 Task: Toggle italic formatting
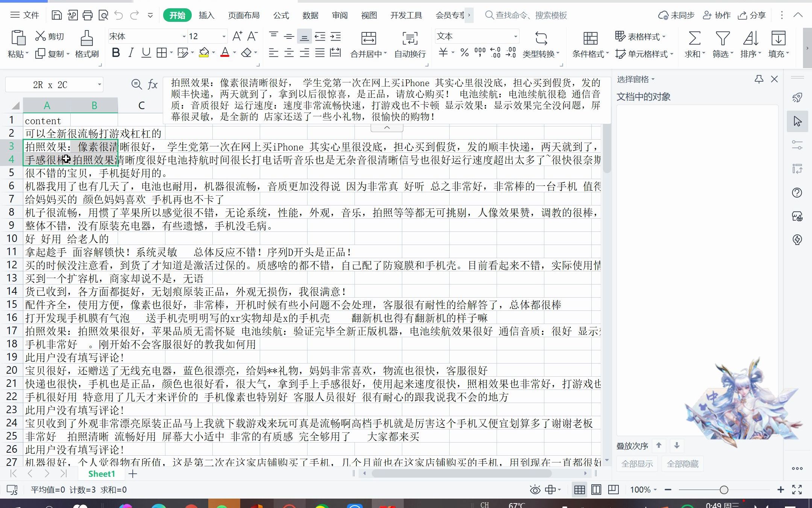[x=130, y=53]
